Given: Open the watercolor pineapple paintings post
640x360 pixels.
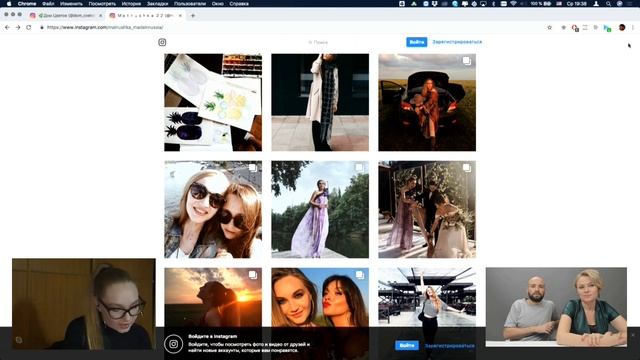Looking at the screenshot, I should click(x=213, y=102).
